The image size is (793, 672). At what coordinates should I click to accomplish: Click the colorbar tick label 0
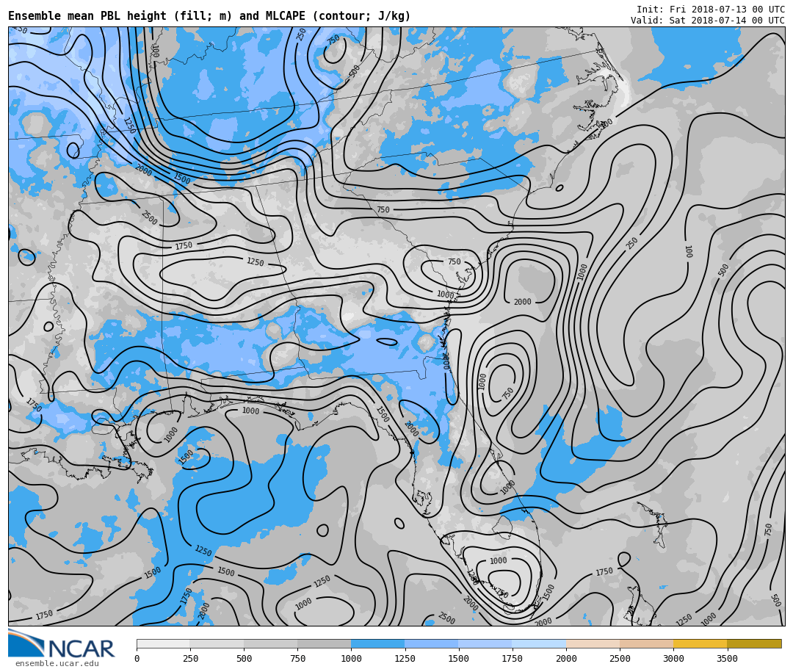(137, 659)
